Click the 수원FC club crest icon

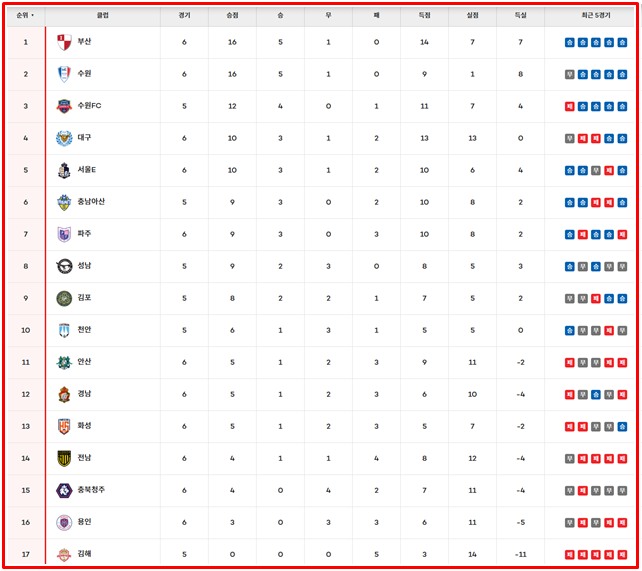(x=64, y=106)
